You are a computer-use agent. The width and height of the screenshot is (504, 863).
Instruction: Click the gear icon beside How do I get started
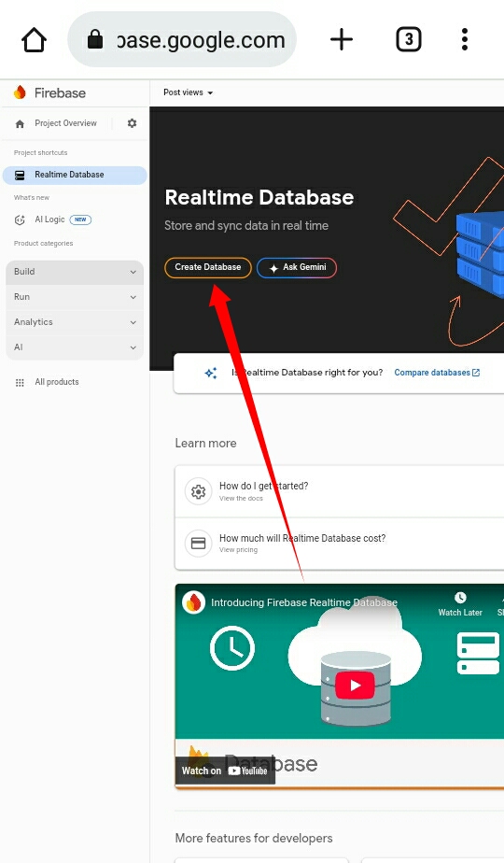tap(198, 491)
